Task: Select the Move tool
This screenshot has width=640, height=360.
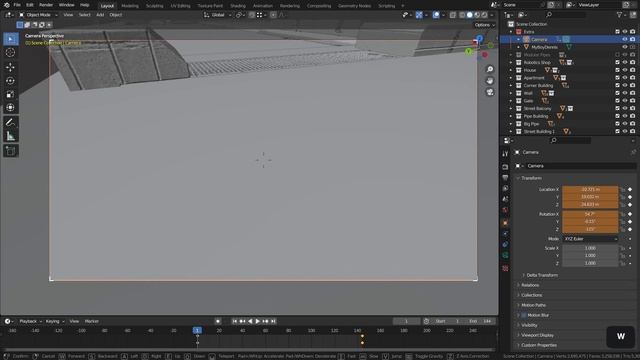Action: click(x=11, y=67)
